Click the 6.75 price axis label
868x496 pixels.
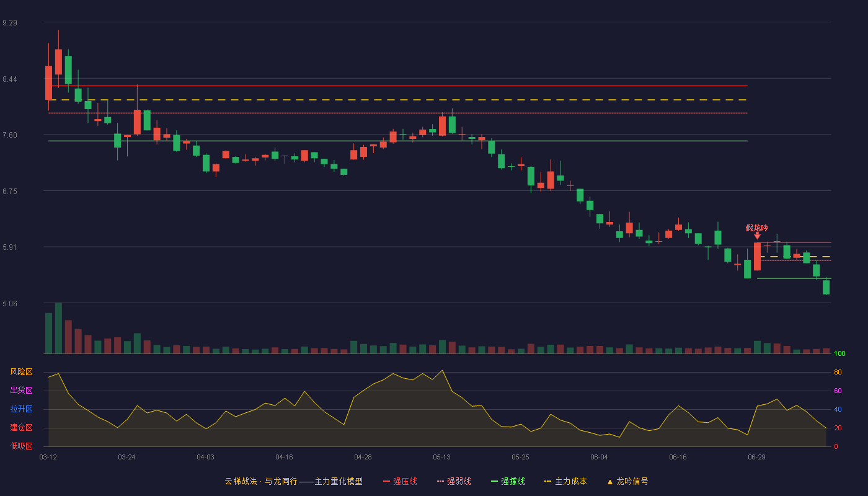coord(10,192)
